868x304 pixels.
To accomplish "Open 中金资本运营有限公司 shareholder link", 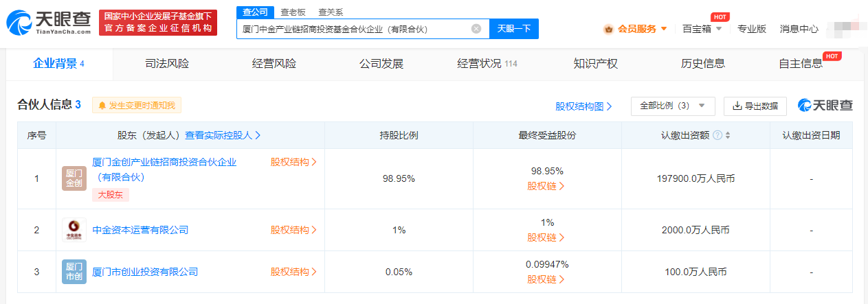I will tap(140, 230).
